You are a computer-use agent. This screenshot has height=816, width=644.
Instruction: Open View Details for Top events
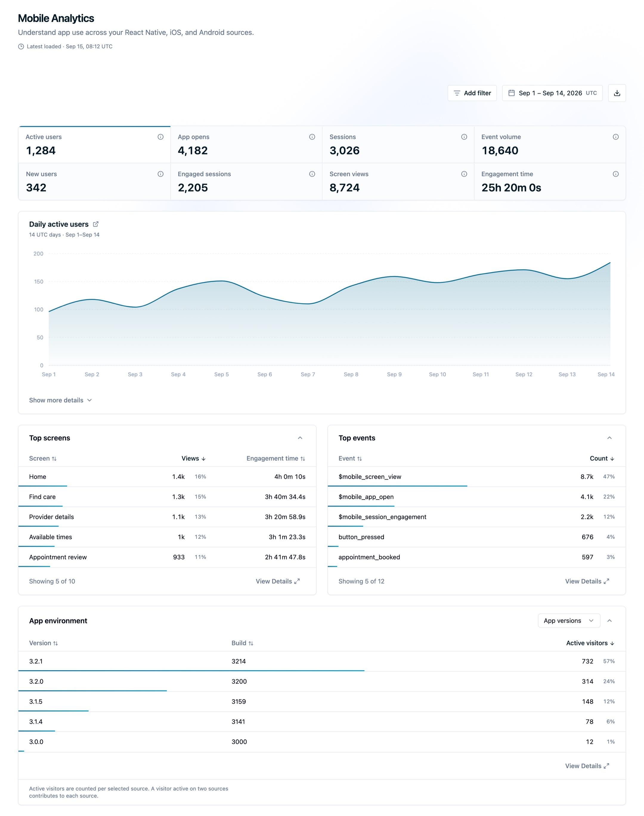click(x=587, y=581)
